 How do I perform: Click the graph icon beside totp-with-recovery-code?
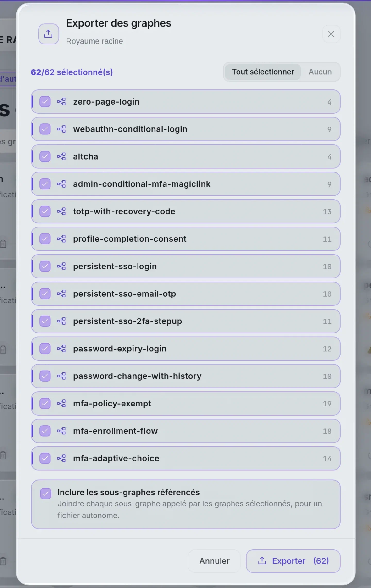[61, 211]
